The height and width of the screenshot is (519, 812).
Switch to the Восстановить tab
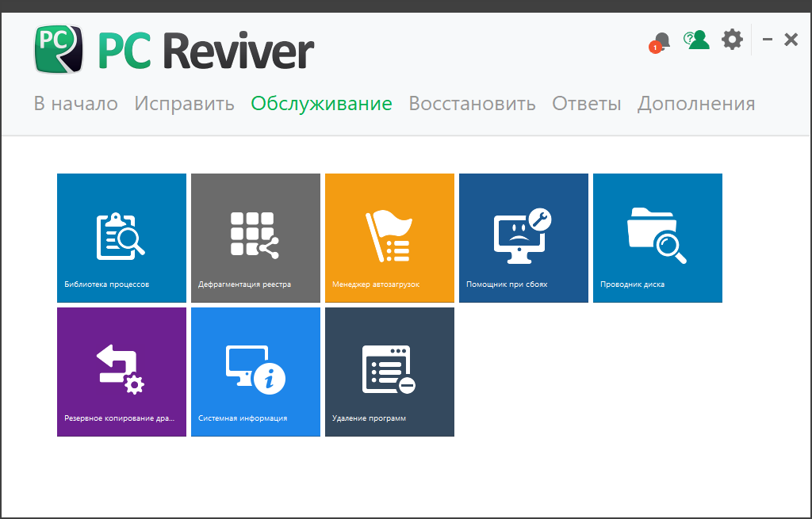(473, 104)
